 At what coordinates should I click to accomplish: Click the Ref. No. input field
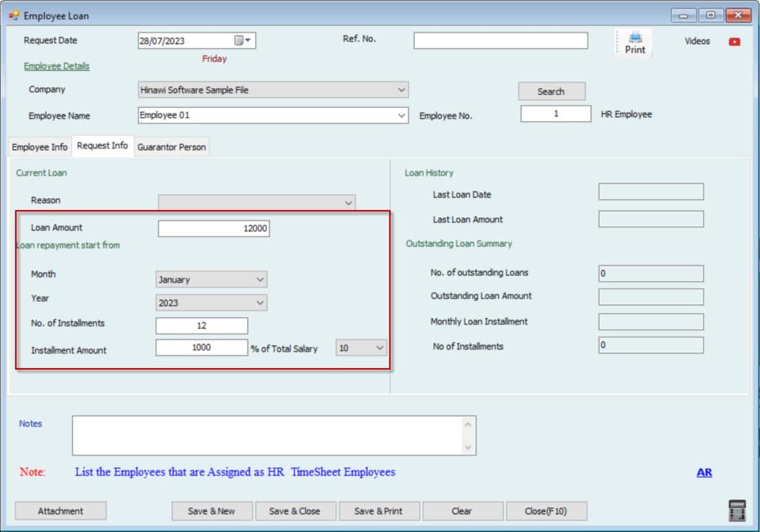coord(501,40)
